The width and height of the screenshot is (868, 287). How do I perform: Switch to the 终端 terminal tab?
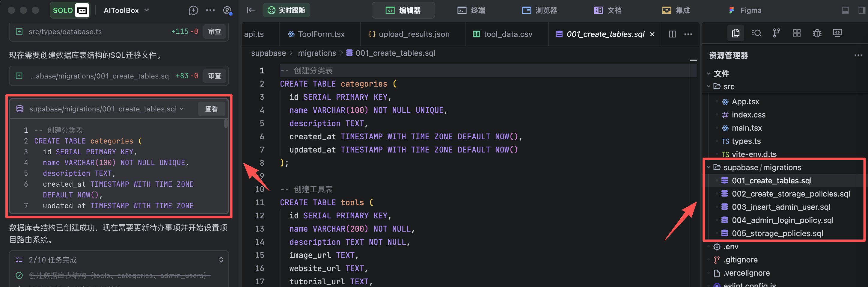pos(471,10)
